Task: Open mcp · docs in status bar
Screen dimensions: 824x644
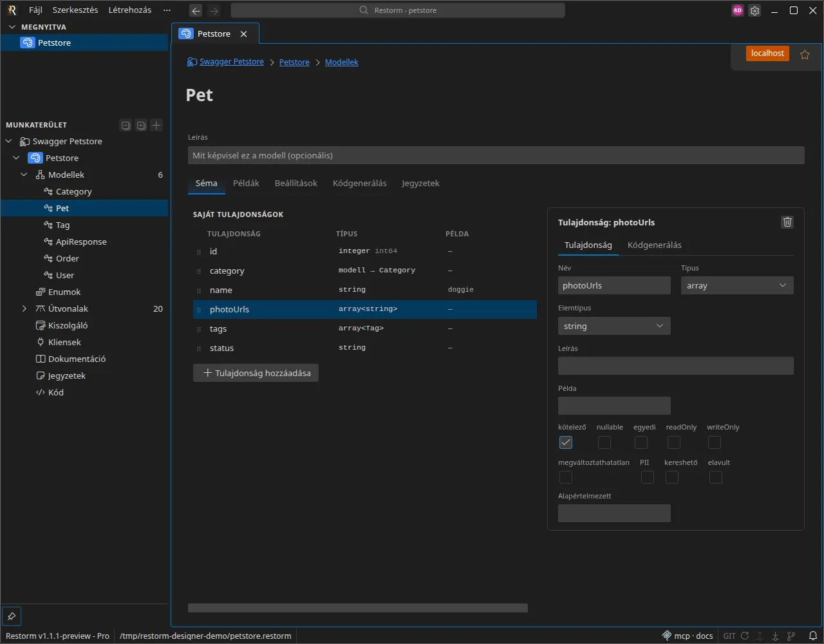Action: click(x=688, y=636)
